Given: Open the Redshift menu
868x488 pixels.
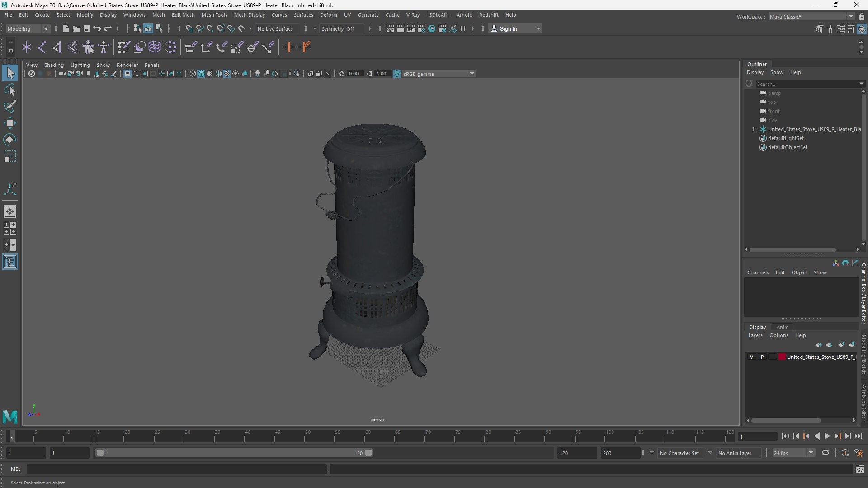Looking at the screenshot, I should click(x=489, y=15).
